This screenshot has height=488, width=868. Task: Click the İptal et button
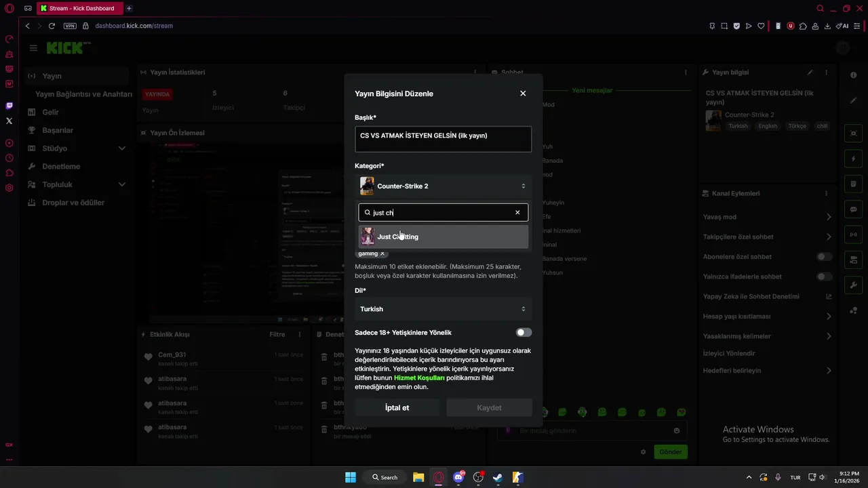pos(397,408)
